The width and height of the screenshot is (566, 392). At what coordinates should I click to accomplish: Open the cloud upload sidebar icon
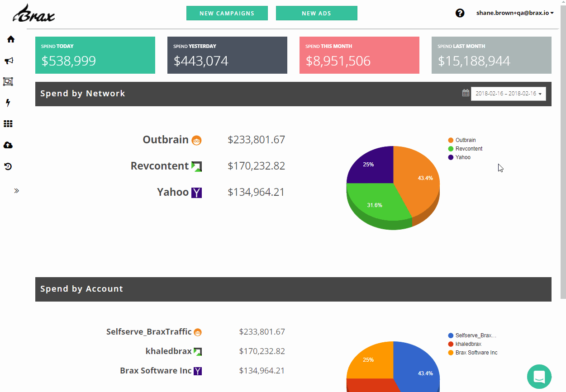pos(8,145)
